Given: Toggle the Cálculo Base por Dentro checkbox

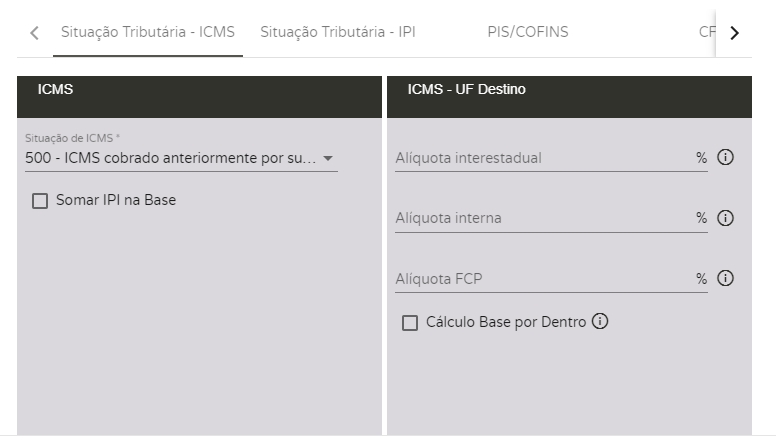Looking at the screenshot, I should 409,323.
